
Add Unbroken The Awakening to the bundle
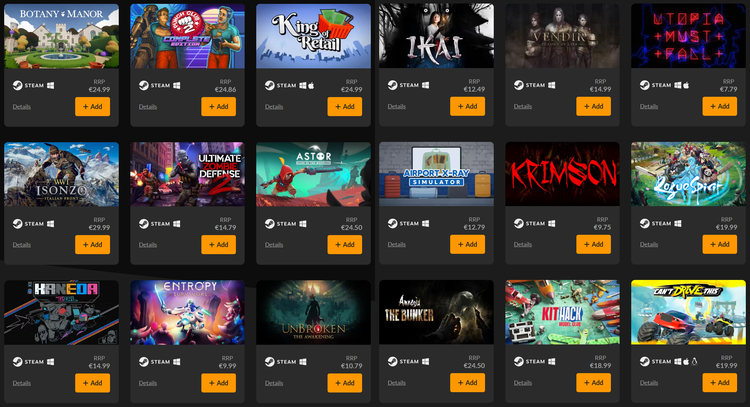[344, 383]
